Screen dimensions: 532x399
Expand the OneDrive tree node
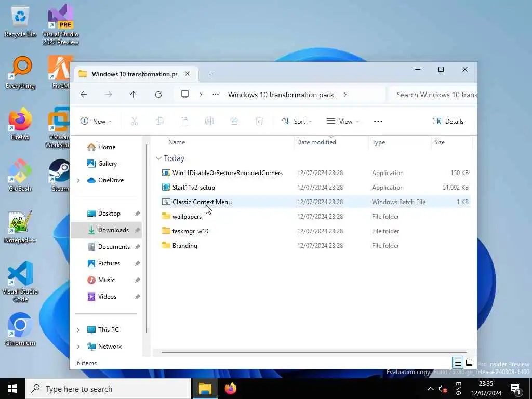78,180
